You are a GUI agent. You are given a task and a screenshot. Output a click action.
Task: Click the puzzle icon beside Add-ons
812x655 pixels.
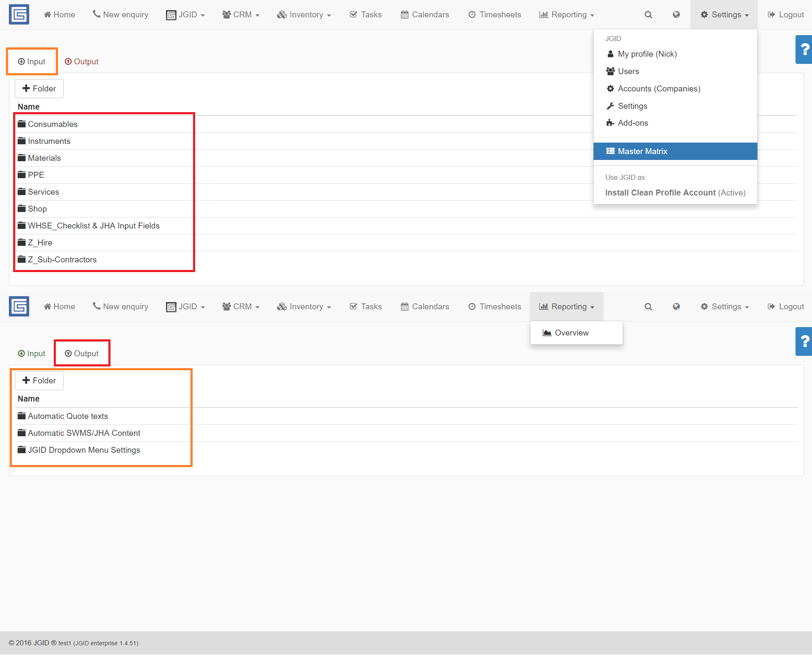(x=610, y=123)
